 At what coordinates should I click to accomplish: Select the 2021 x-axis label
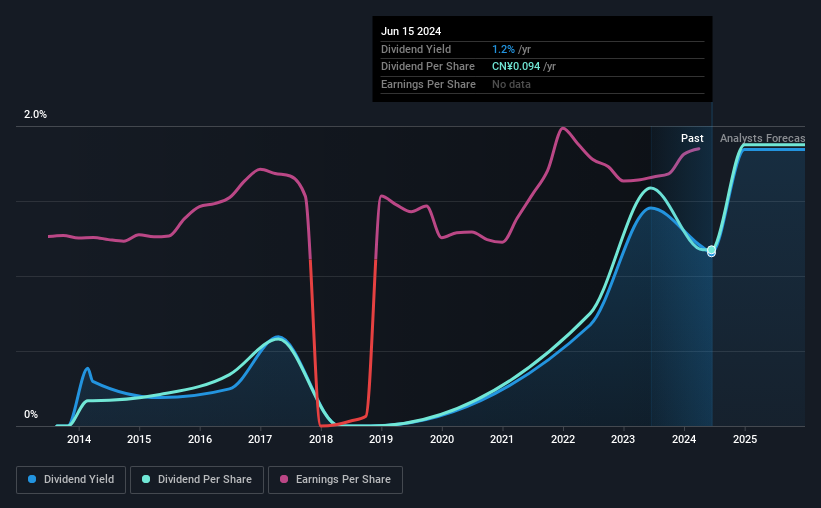[x=502, y=439]
